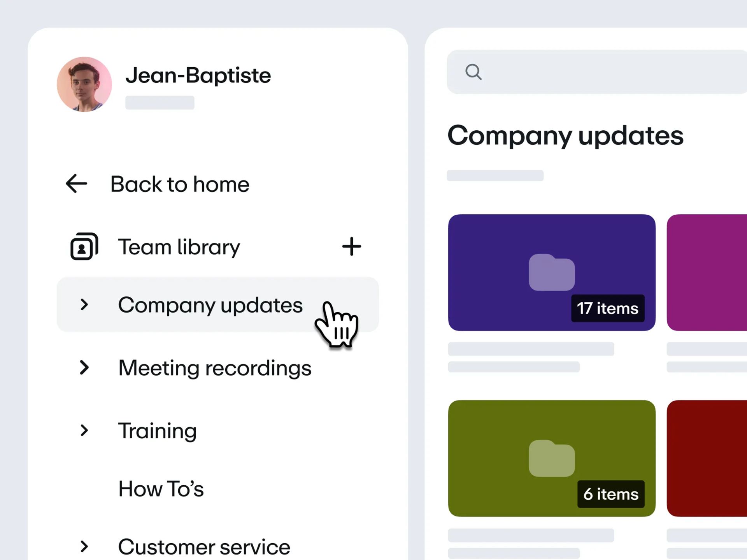Expand the Meeting recordings chevron
Viewport: 747px width, 560px height.
(x=84, y=367)
